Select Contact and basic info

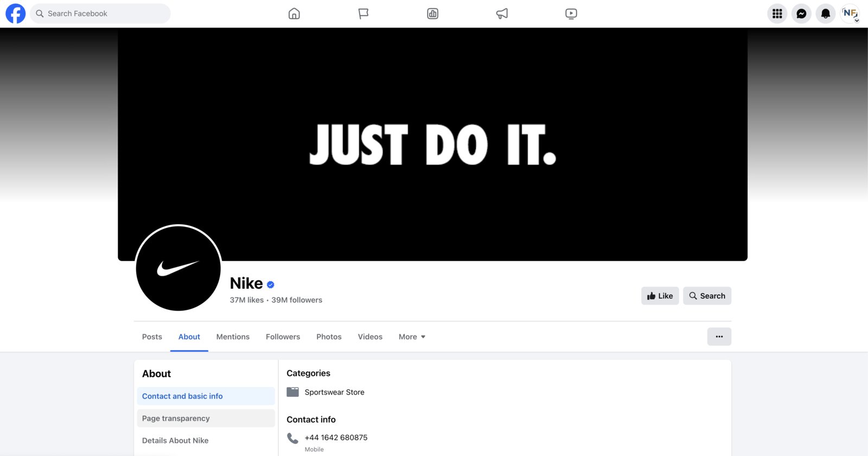(x=206, y=396)
